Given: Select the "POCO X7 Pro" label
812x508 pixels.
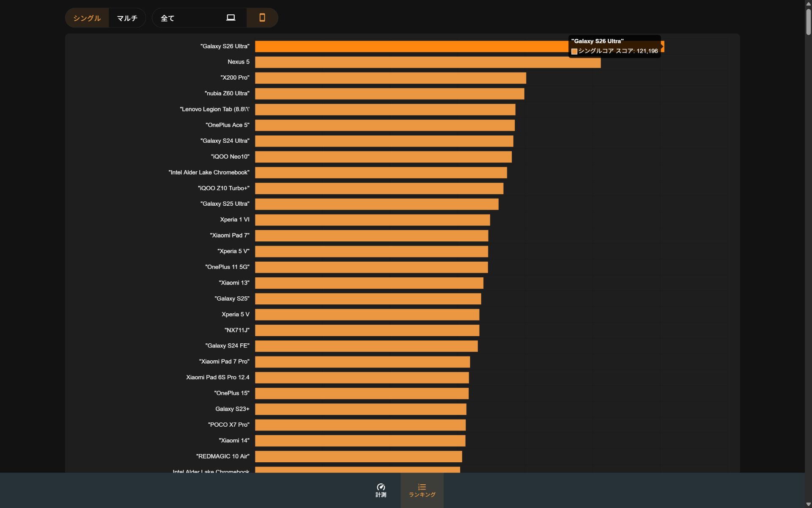Looking at the screenshot, I should [229, 425].
